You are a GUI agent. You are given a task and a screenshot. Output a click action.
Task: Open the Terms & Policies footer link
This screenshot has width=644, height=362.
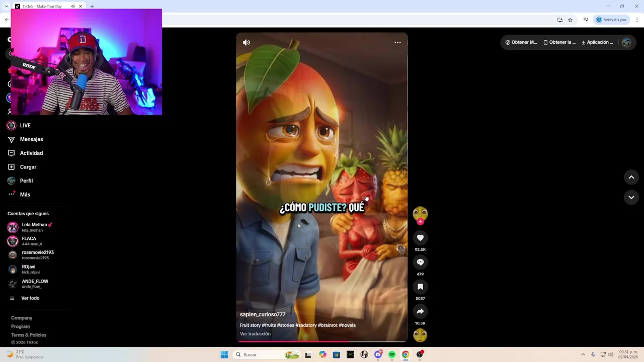(29, 335)
